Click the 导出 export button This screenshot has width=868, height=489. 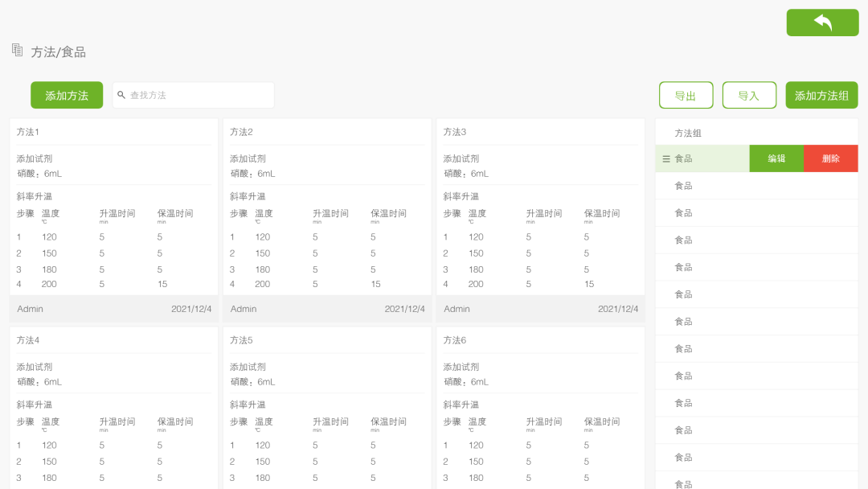(686, 95)
